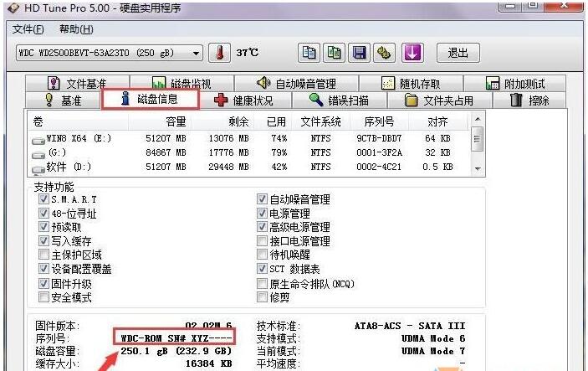This screenshot has height=371, width=588.
Task: Click the volume list scroll-down arrow
Action: pyautogui.click(x=477, y=168)
